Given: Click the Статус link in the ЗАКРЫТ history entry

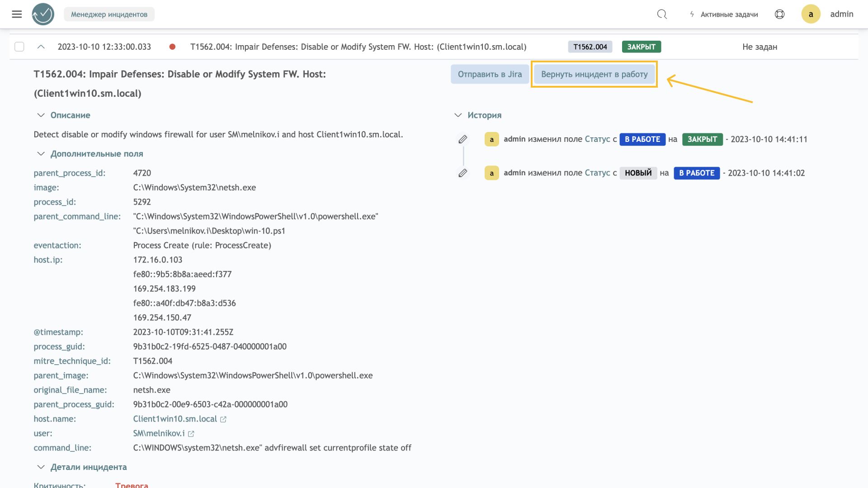Looking at the screenshot, I should [597, 139].
